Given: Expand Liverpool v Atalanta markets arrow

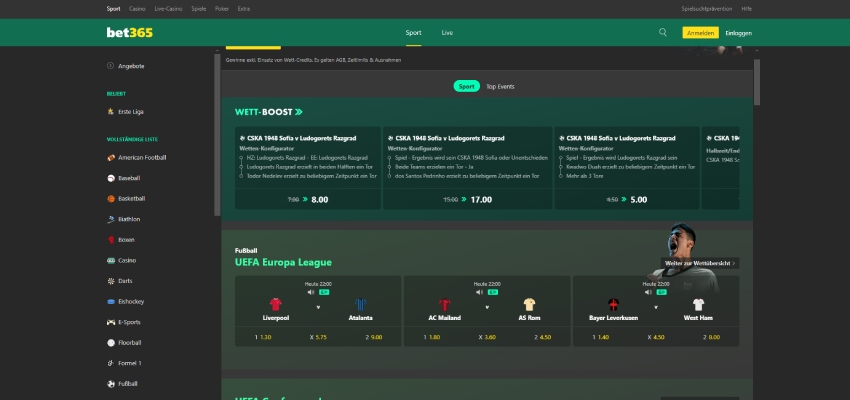Looking at the screenshot, I should click(318, 307).
